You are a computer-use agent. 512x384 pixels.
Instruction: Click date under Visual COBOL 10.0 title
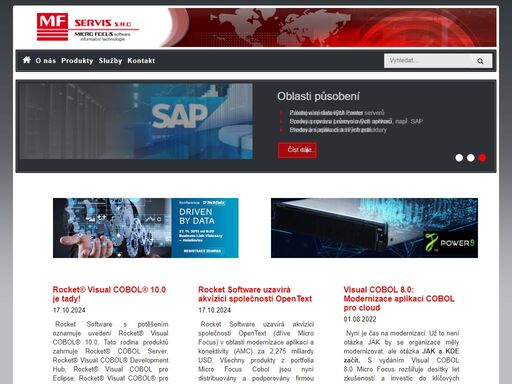69,310
